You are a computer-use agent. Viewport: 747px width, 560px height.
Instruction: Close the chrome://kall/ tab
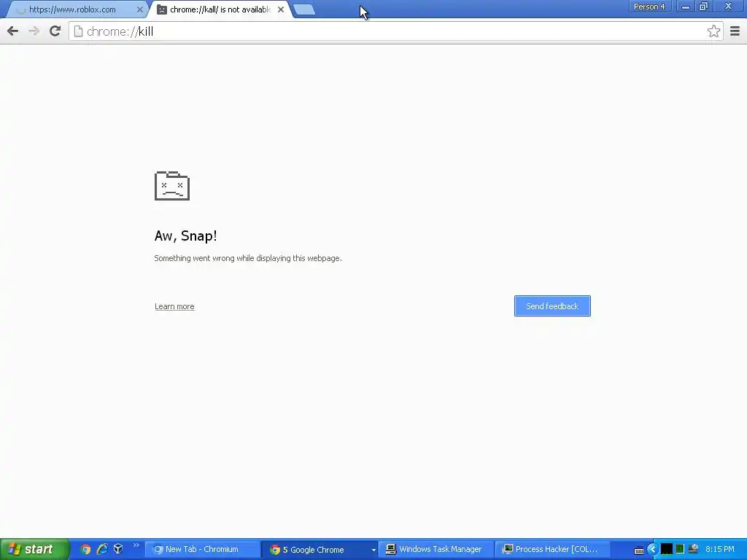tap(281, 9)
